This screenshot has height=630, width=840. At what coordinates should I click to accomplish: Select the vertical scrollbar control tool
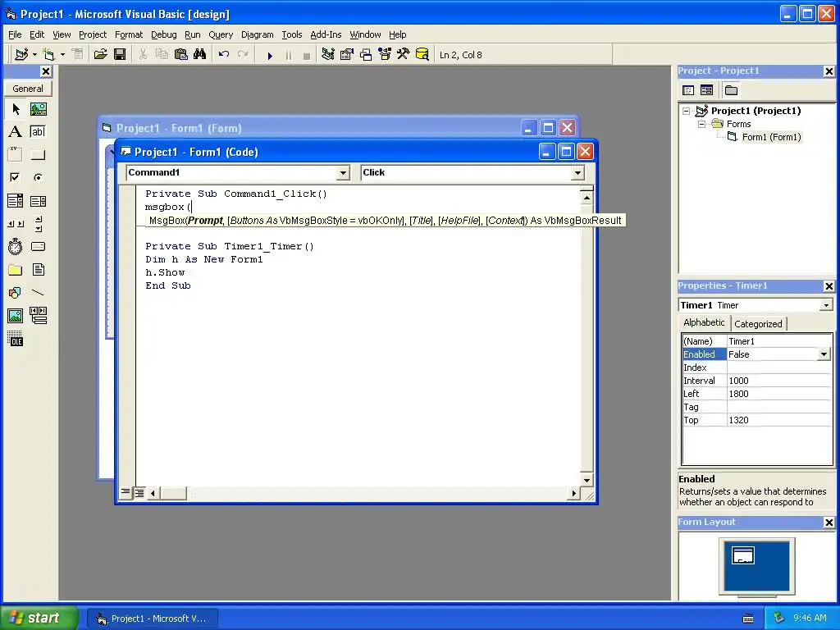(38, 224)
